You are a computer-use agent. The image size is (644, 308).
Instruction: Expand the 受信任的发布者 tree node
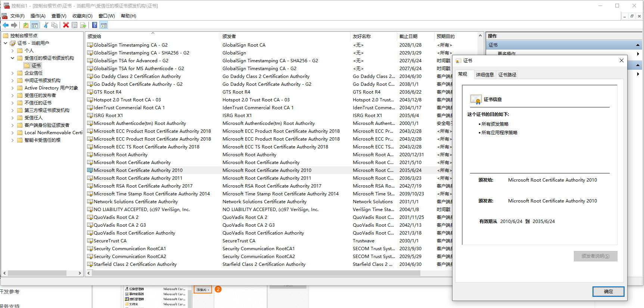pos(13,95)
